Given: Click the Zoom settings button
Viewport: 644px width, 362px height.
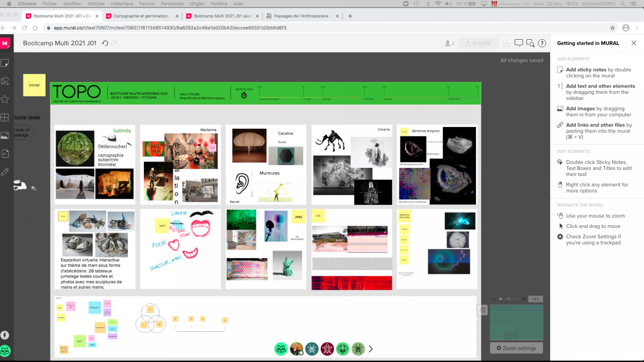Looking at the screenshot, I should click(516, 348).
